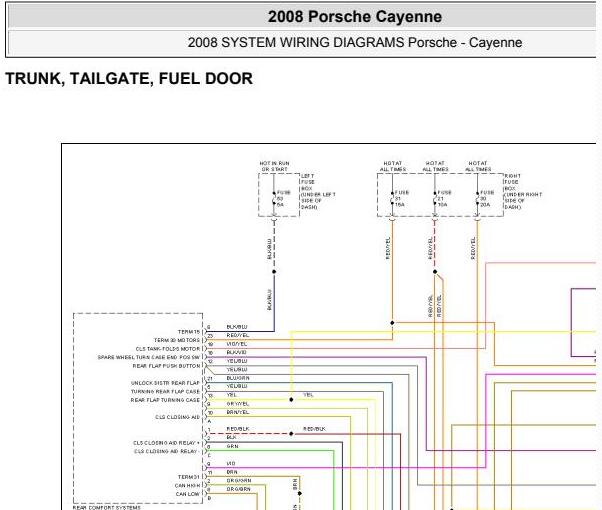Image resolution: width=602 pixels, height=510 pixels.
Task: Click the "REAR COMFORT SYSTEMS" module label
Action: [107, 507]
